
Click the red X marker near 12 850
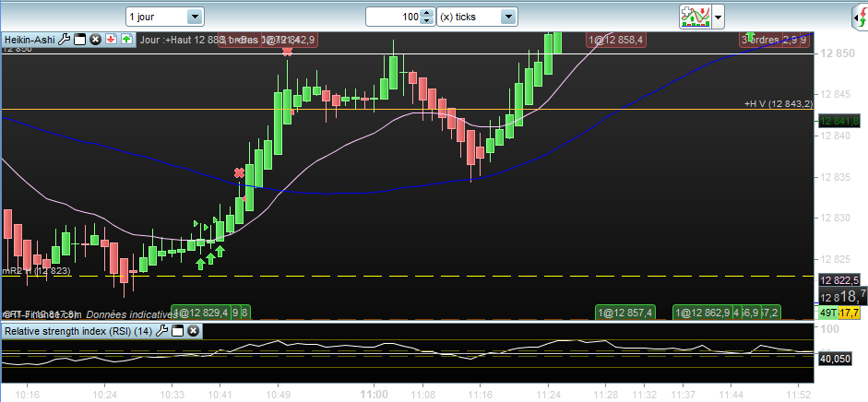[x=287, y=52]
